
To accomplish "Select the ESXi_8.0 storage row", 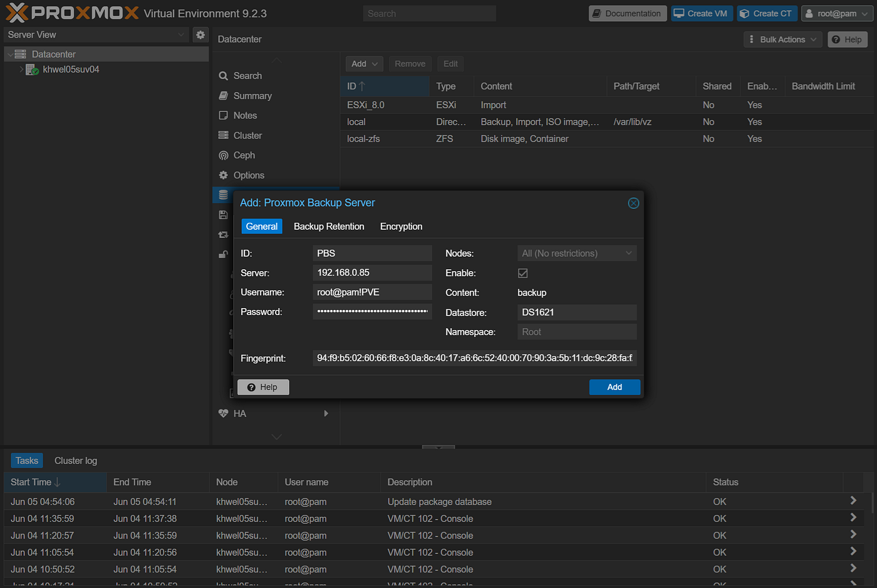I will click(x=606, y=105).
